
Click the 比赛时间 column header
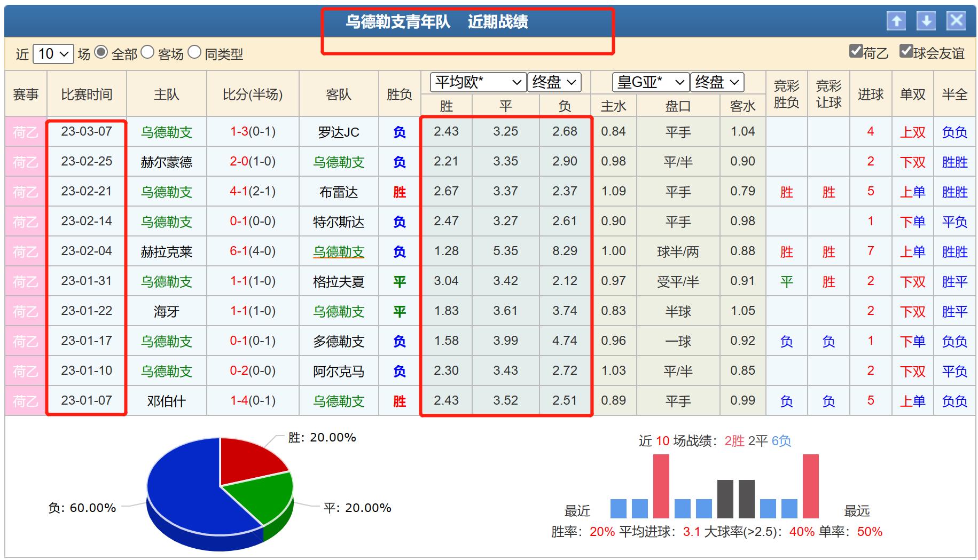(x=87, y=93)
